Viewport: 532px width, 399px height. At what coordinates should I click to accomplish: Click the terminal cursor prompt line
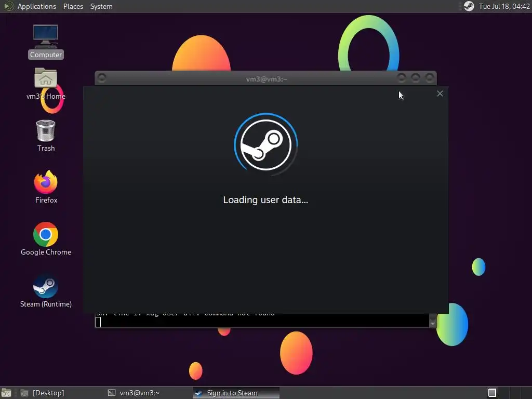(x=262, y=322)
